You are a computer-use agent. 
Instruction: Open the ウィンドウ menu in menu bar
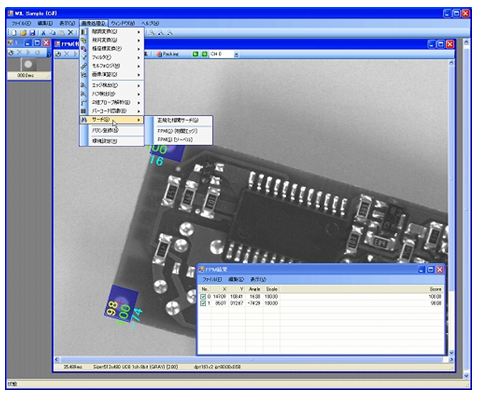click(x=123, y=23)
